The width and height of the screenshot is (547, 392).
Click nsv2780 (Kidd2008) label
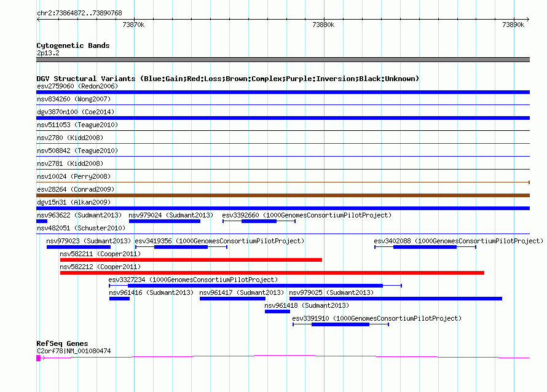tap(70, 138)
